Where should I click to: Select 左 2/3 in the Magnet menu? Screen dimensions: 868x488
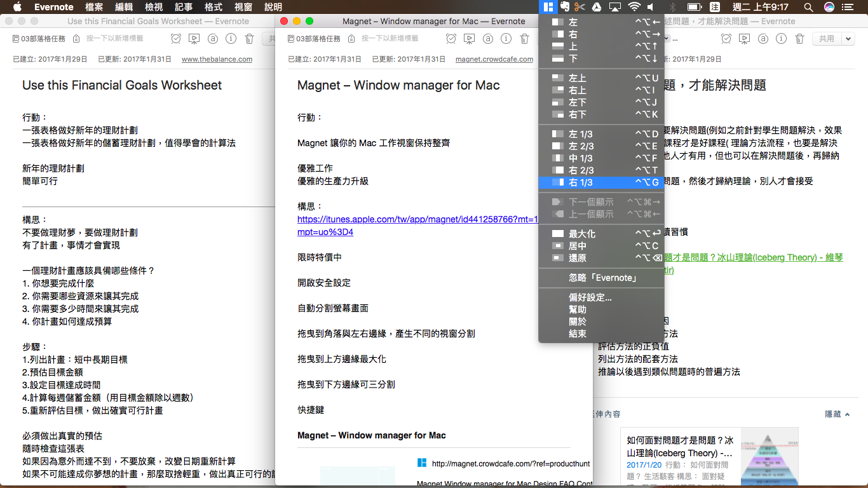pyautogui.click(x=601, y=146)
